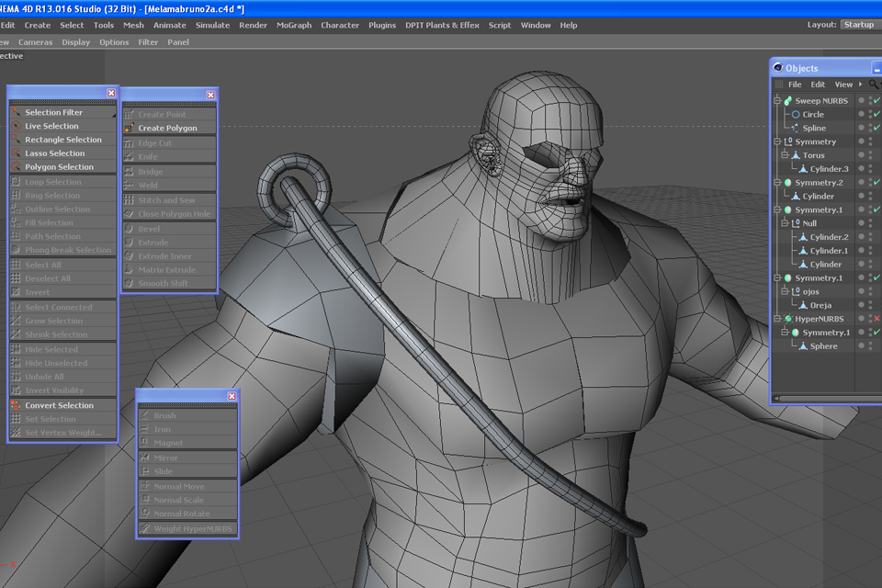Click the Oreja object icon
Screen dimensions: 882x588
803,305
